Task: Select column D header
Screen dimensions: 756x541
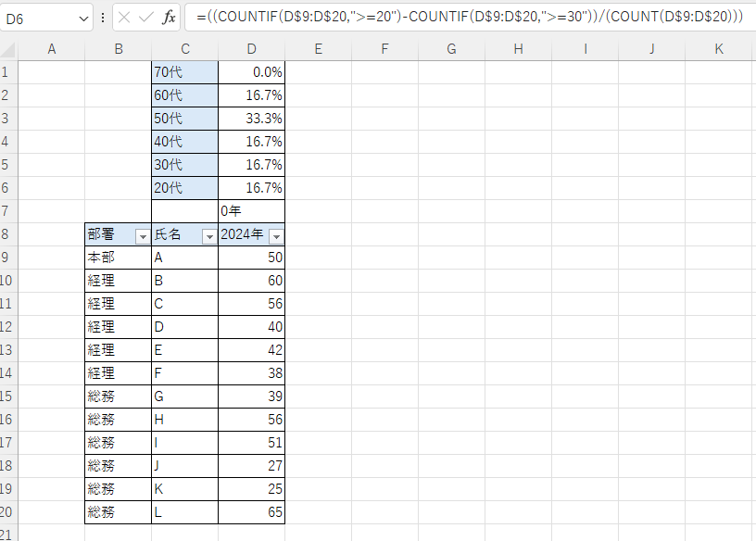Action: click(x=251, y=49)
